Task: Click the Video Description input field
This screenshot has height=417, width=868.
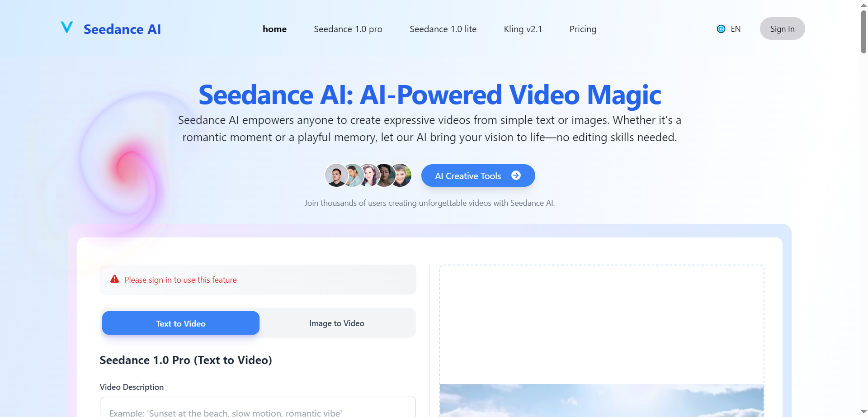Action: click(x=258, y=407)
